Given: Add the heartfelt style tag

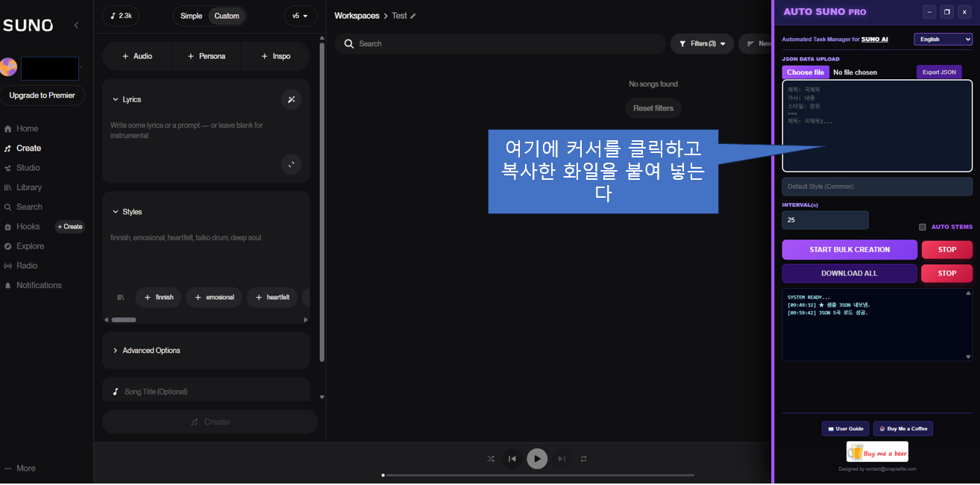Looking at the screenshot, I should [272, 298].
